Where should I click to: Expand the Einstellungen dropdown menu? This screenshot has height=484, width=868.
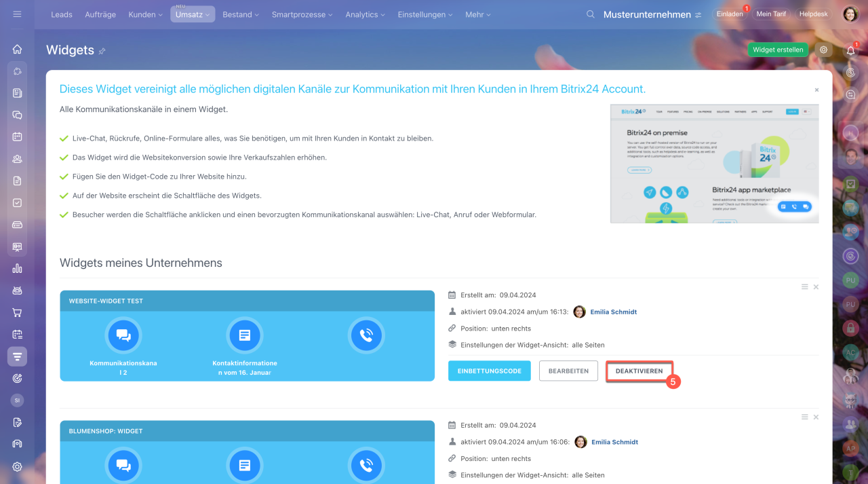[x=425, y=14]
